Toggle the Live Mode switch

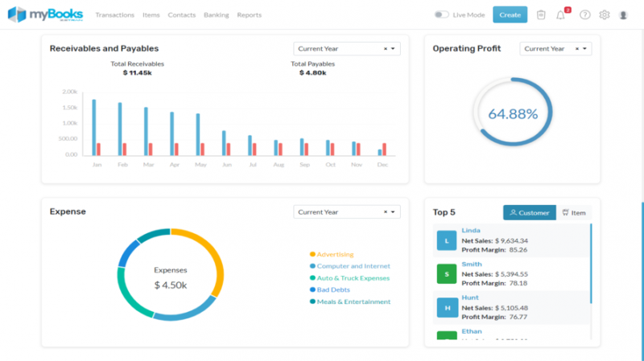pyautogui.click(x=441, y=14)
